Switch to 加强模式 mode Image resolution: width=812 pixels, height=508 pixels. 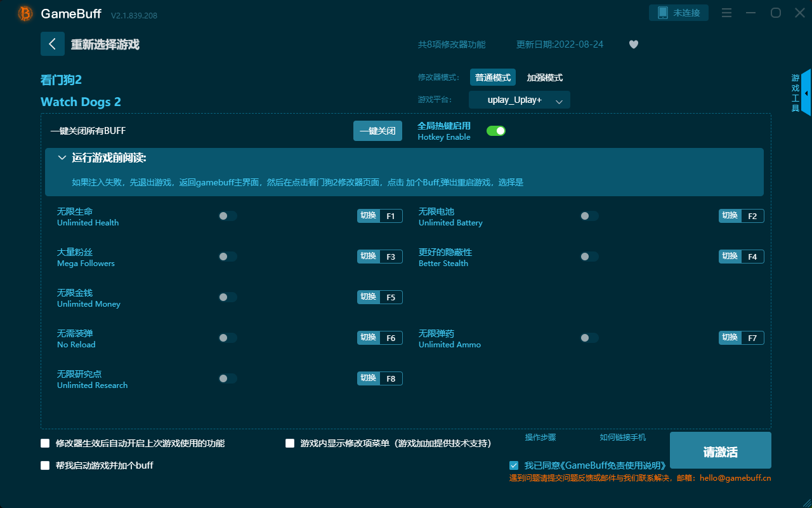point(544,77)
